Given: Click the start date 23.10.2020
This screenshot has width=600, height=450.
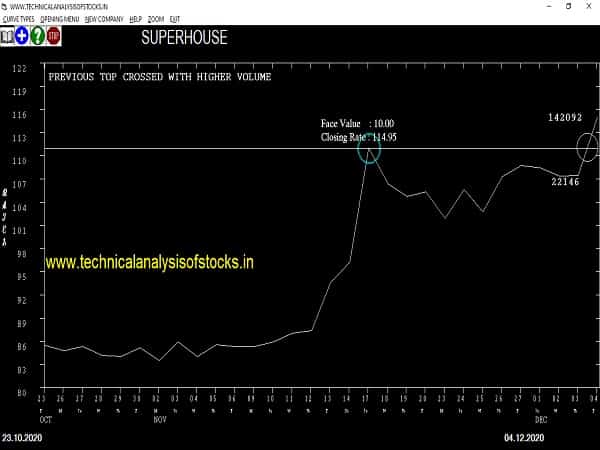Looking at the screenshot, I should (21, 438).
